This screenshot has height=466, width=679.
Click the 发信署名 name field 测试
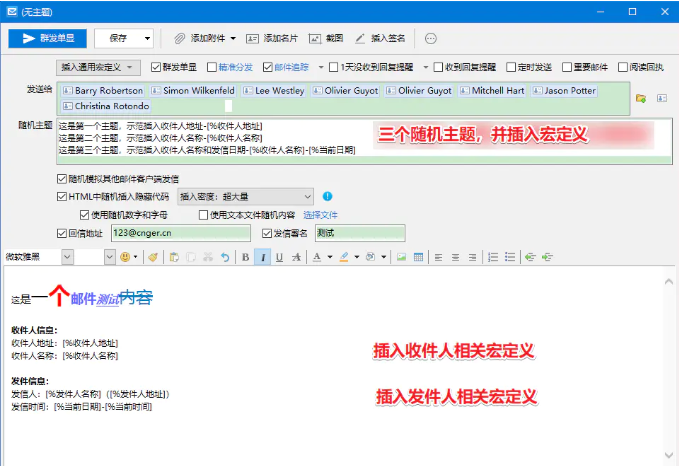pos(360,233)
